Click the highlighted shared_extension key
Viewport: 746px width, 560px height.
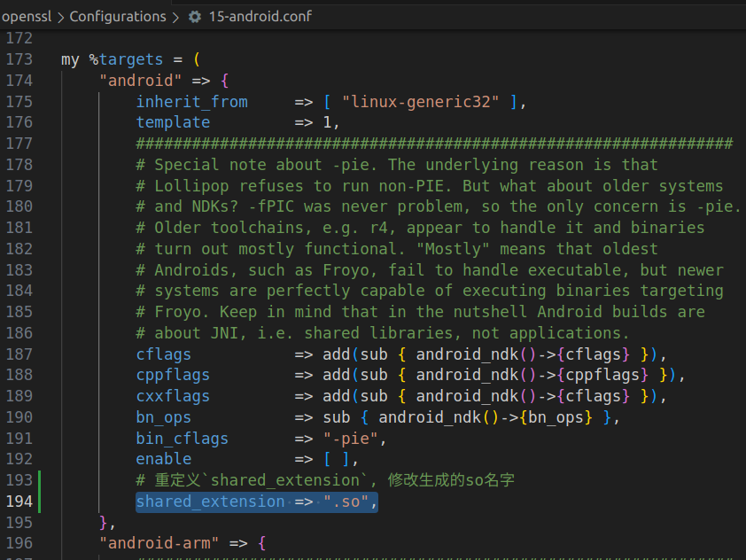coord(210,502)
